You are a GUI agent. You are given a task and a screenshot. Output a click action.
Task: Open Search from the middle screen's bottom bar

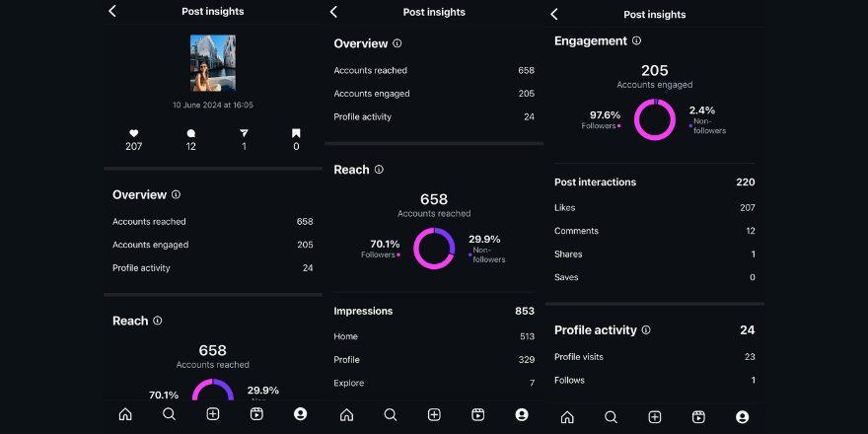(391, 415)
